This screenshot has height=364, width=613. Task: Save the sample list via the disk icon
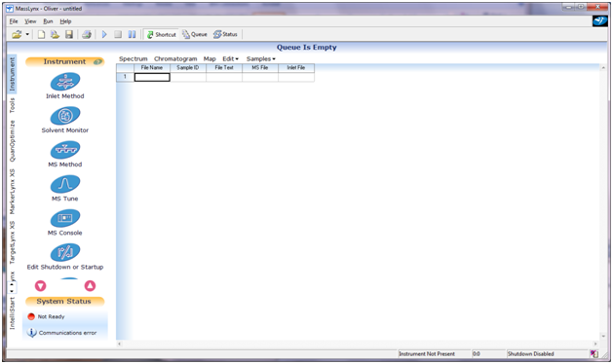tap(69, 34)
